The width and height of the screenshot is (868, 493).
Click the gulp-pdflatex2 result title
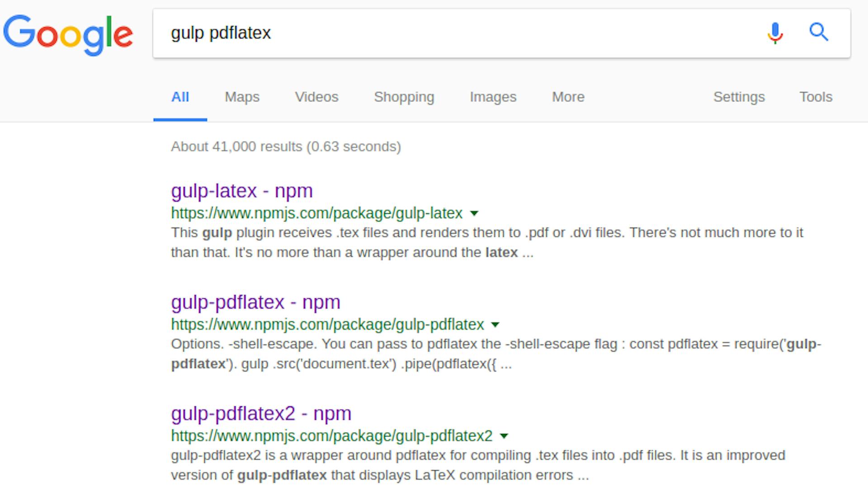click(261, 413)
